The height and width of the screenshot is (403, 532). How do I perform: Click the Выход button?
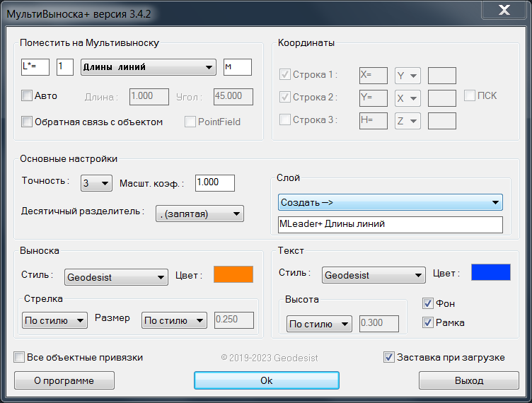point(468,380)
